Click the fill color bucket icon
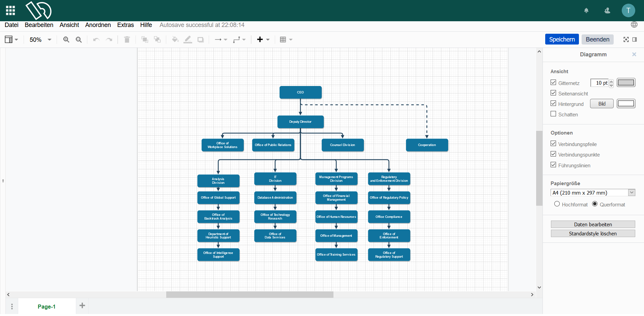 tap(175, 39)
